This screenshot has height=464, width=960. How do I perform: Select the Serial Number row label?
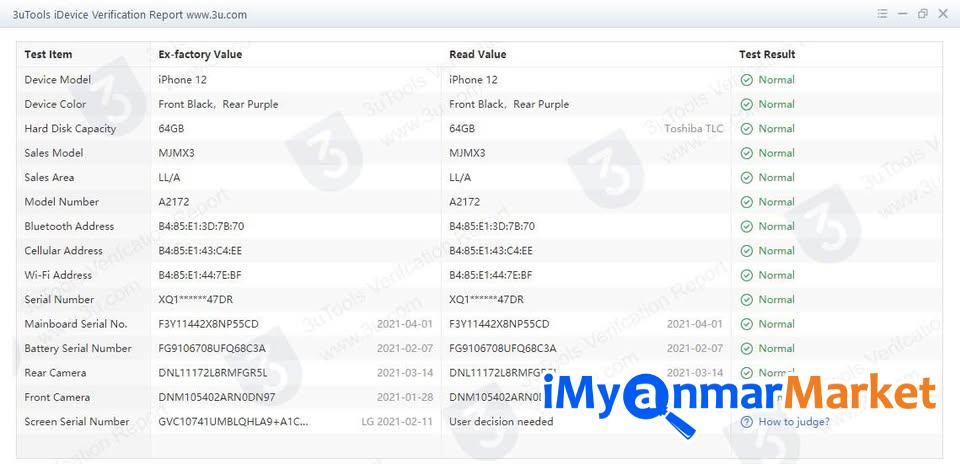(x=59, y=300)
